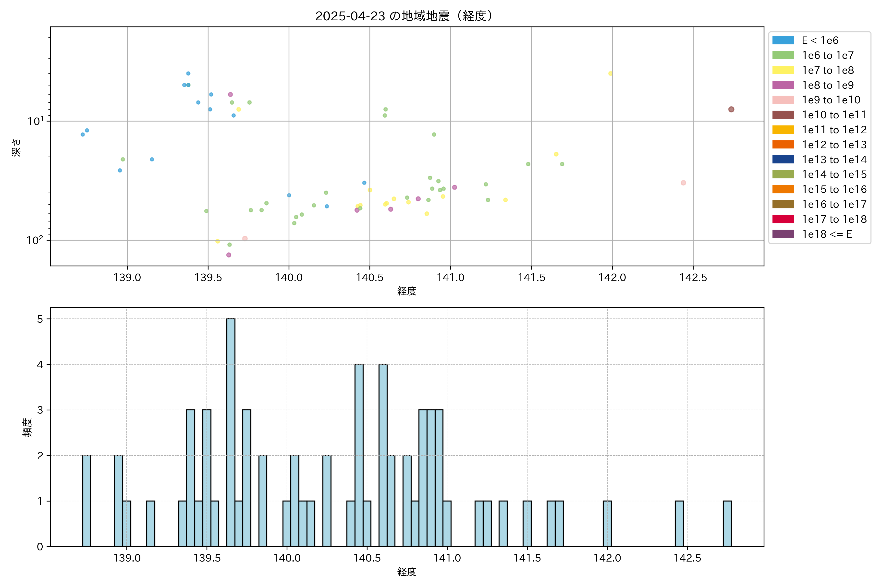Screen dimensions: 882x588
Task: Click the blue E < 1e6 legend swatch
Action: click(783, 40)
